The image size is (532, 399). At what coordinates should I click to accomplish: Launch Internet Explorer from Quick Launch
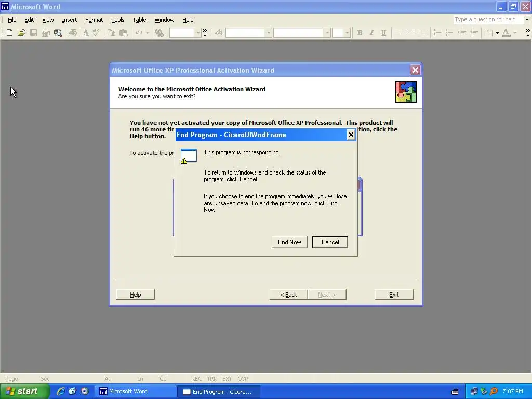coord(61,391)
